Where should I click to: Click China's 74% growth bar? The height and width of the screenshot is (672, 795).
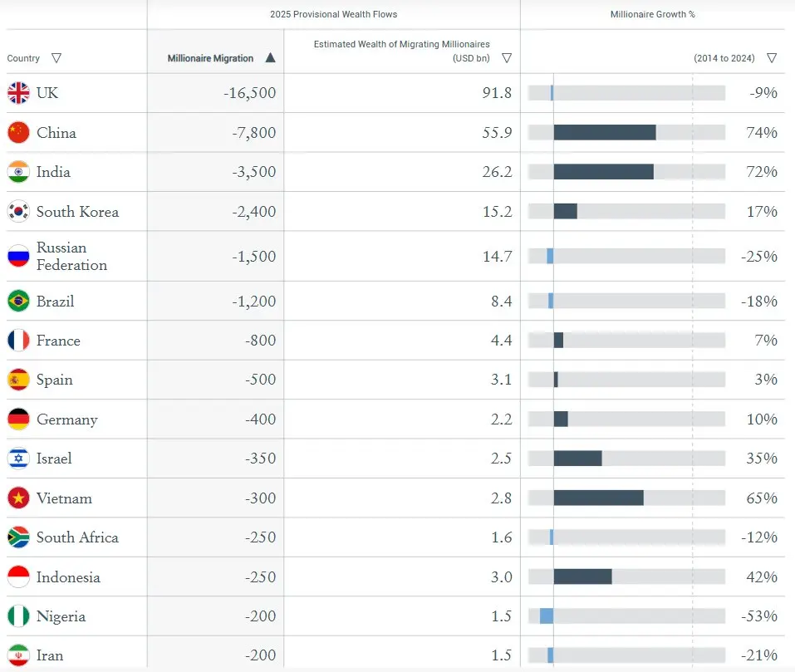(x=605, y=132)
